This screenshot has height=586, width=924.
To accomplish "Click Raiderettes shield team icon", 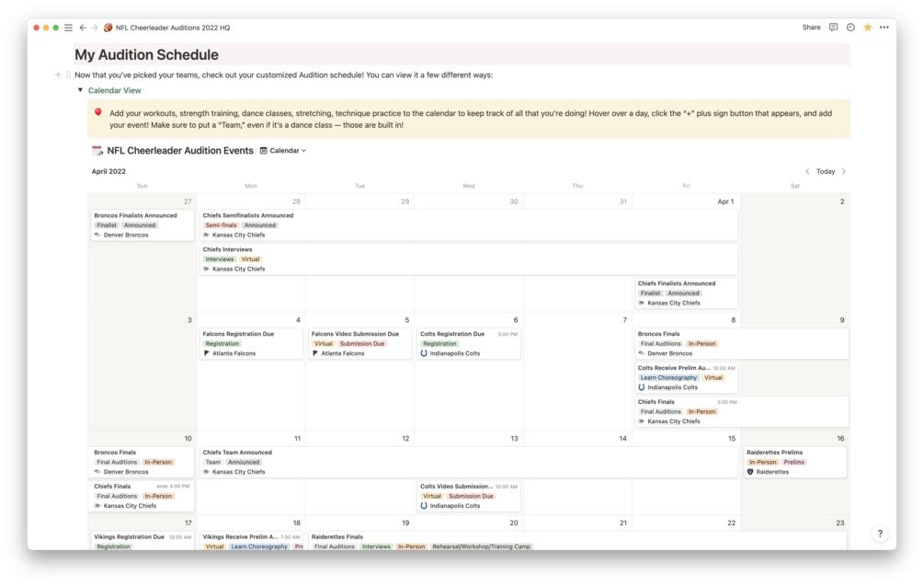I will pyautogui.click(x=750, y=472).
